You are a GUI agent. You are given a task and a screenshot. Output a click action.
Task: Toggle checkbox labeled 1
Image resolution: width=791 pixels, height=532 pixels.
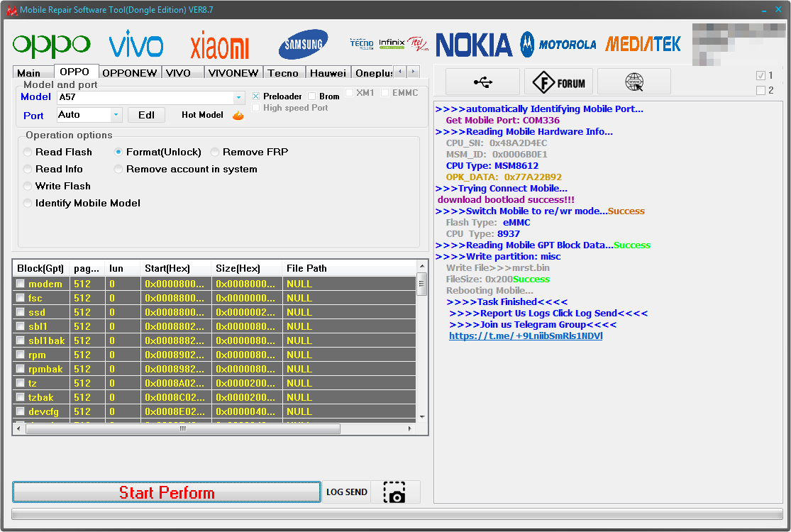tap(760, 76)
